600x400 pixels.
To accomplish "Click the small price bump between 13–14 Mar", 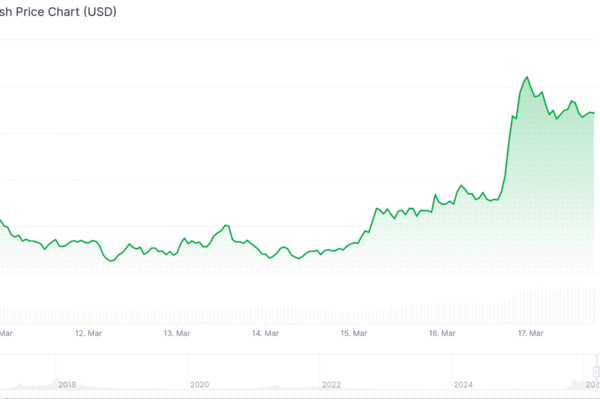I will pos(227,225).
